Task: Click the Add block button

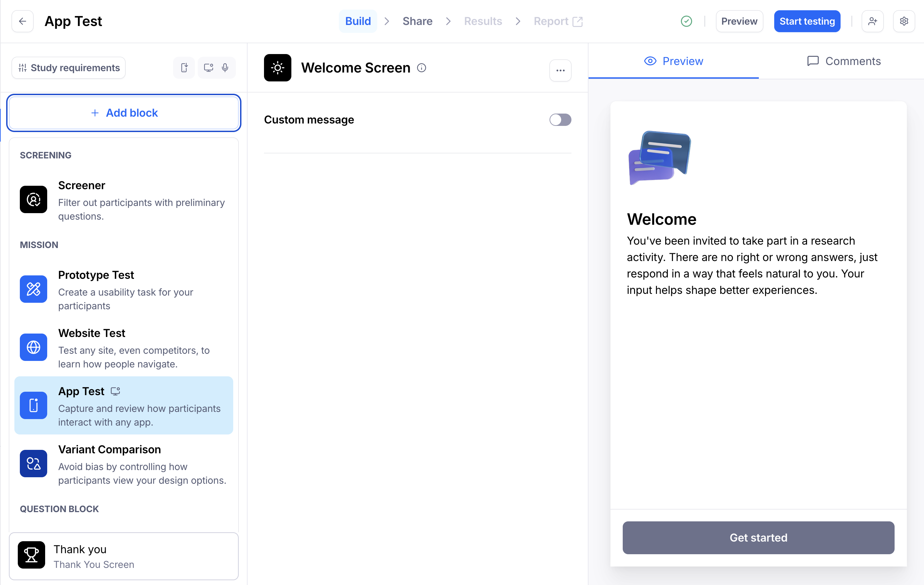Action: pyautogui.click(x=124, y=113)
